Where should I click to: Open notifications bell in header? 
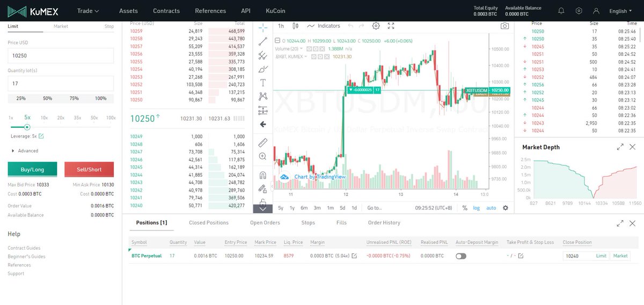click(x=561, y=11)
